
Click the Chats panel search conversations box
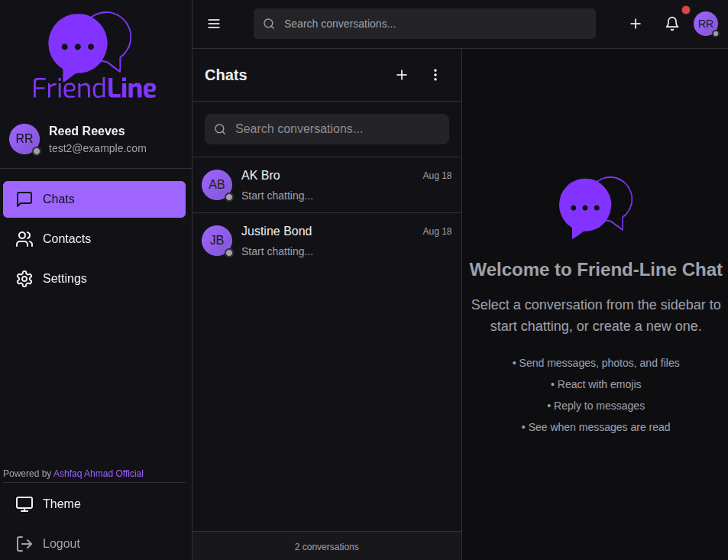327,129
